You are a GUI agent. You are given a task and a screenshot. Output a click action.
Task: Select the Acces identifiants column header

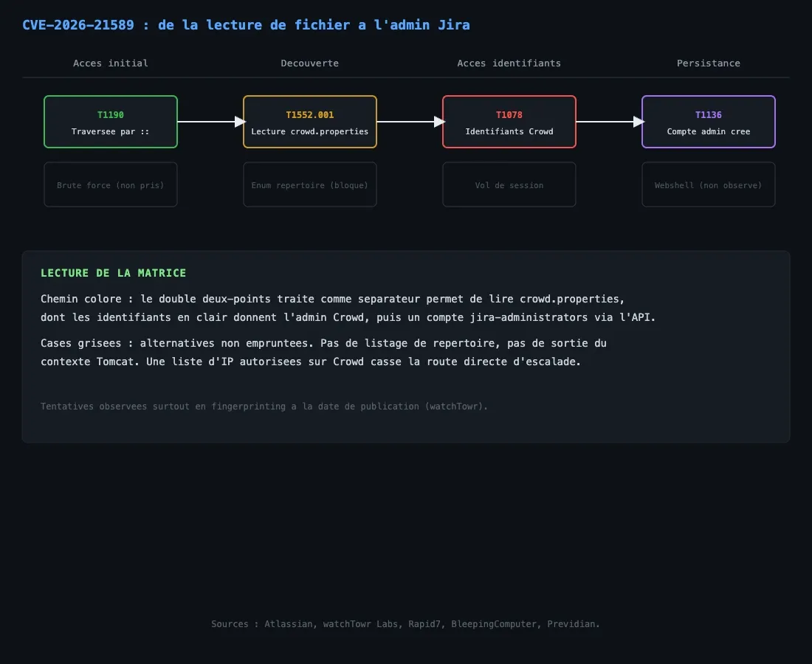click(x=509, y=63)
